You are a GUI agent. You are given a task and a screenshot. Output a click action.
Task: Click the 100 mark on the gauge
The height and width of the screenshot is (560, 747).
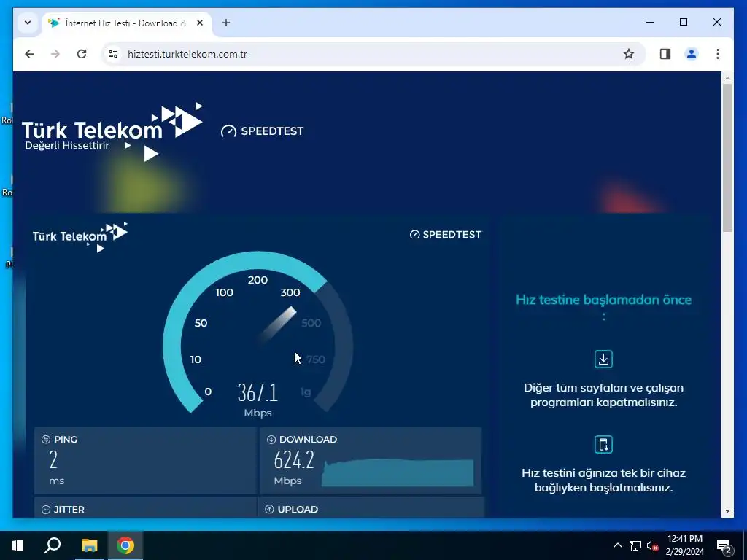(x=225, y=292)
